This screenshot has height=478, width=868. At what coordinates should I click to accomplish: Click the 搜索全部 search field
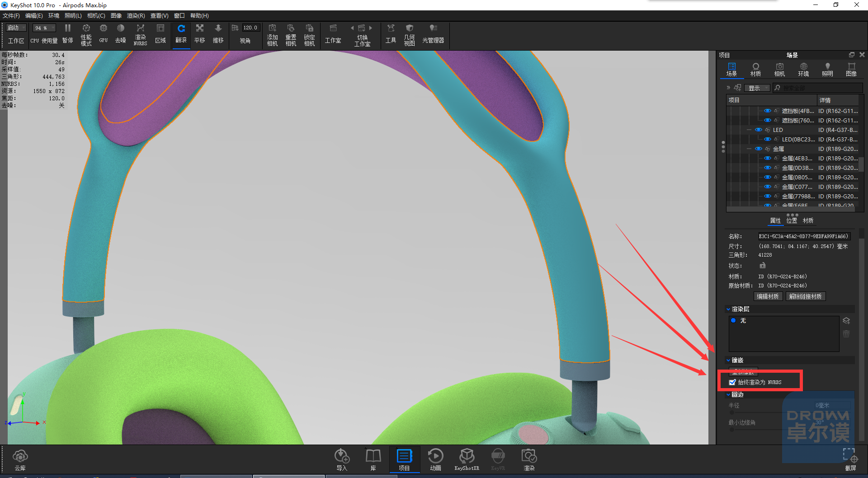tap(817, 88)
